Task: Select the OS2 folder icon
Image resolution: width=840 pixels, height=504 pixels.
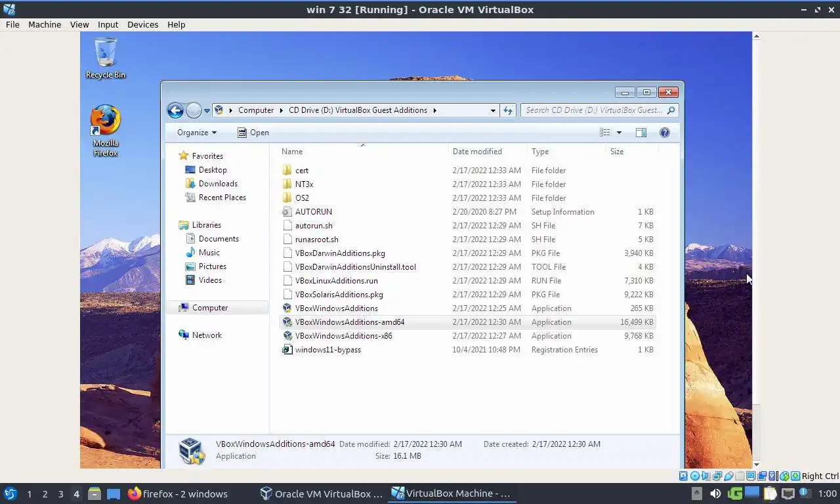Action: click(x=287, y=198)
